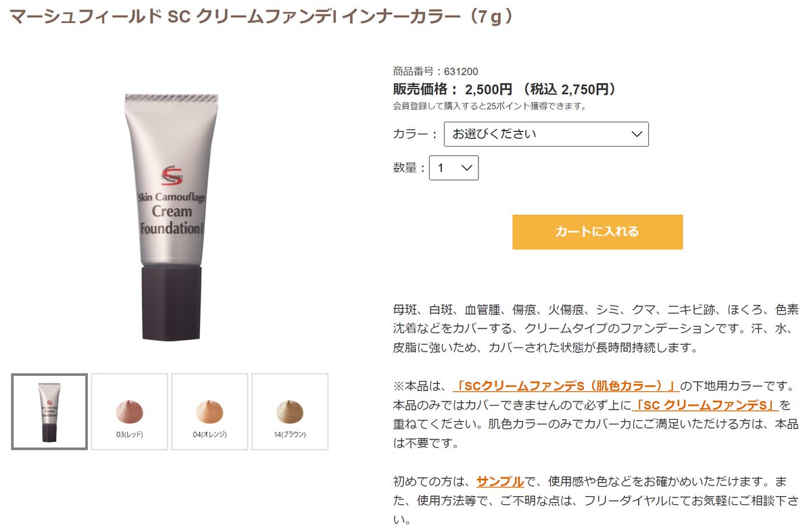View the 14 (ブラウン) color thumbnail
The height and width of the screenshot is (532, 811).
(290, 412)
